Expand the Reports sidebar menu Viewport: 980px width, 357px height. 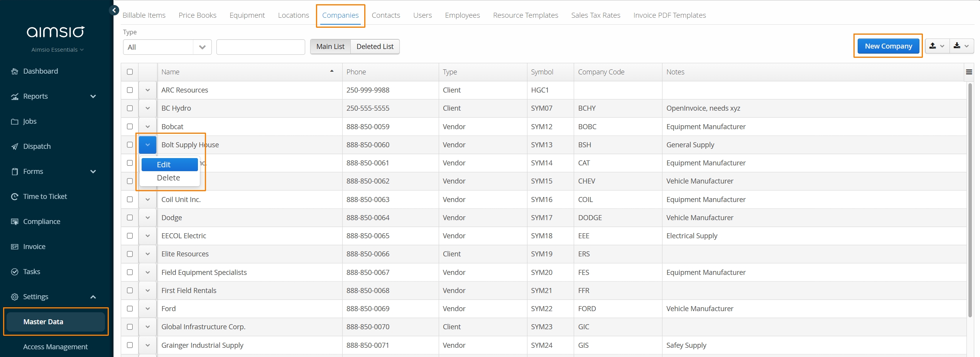tap(93, 96)
